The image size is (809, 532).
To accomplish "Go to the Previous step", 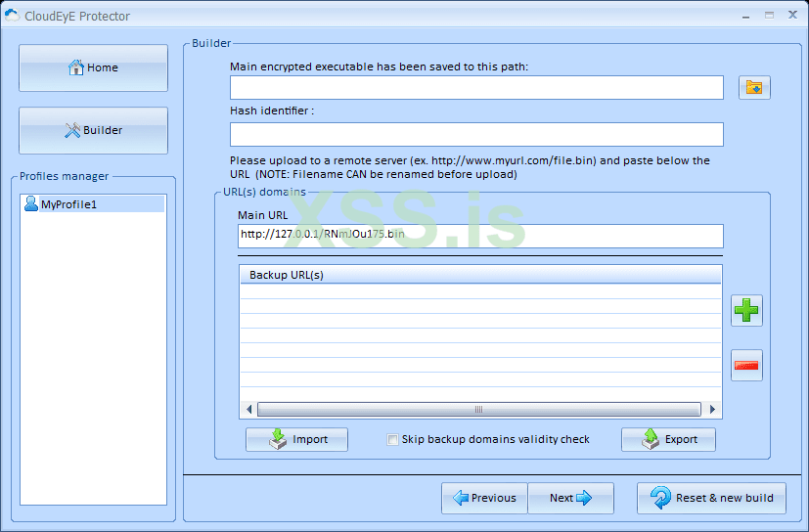I will tap(484, 498).
